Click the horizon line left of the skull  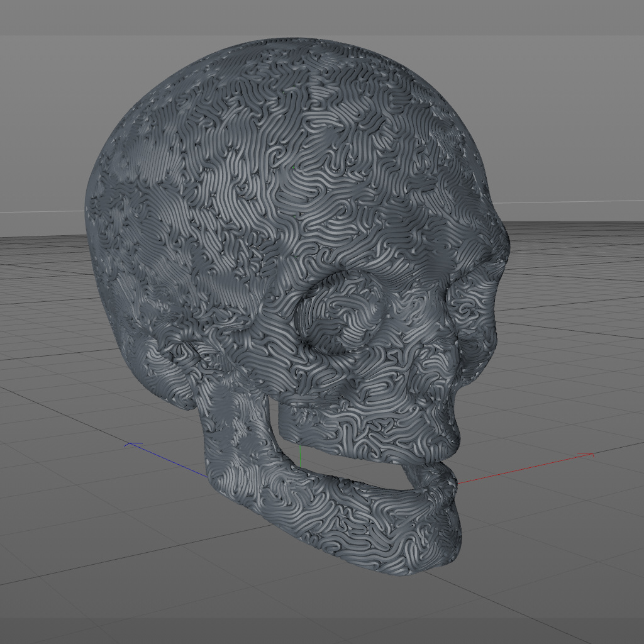42,211
